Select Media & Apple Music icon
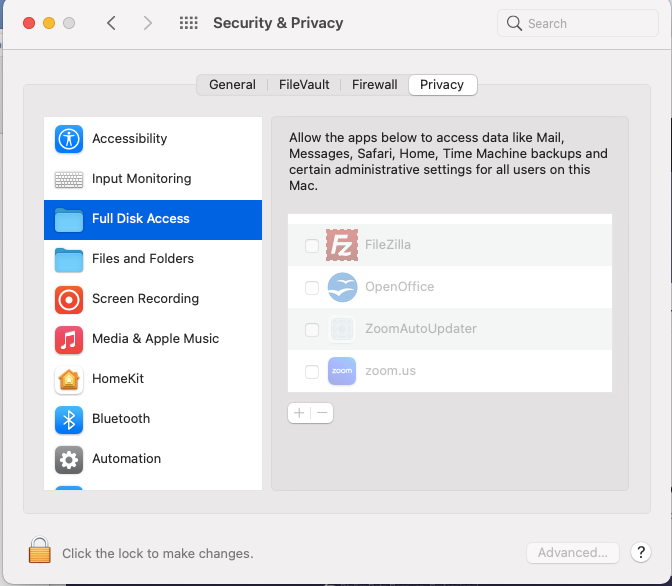 pos(69,339)
